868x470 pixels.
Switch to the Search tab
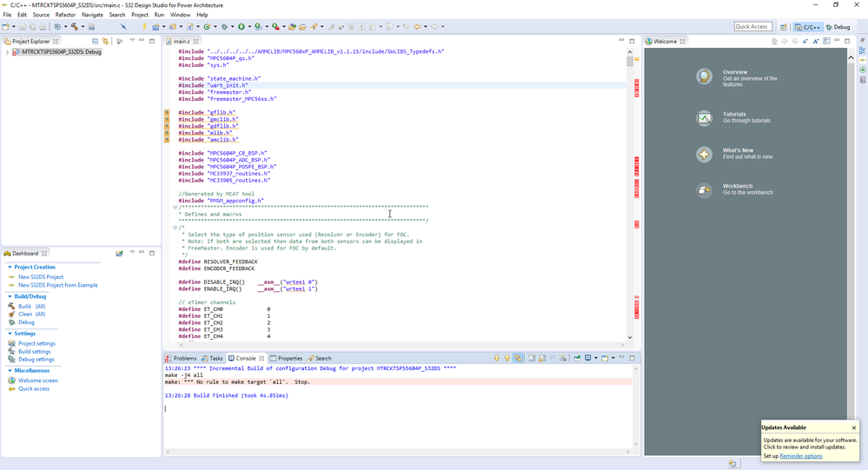320,358
